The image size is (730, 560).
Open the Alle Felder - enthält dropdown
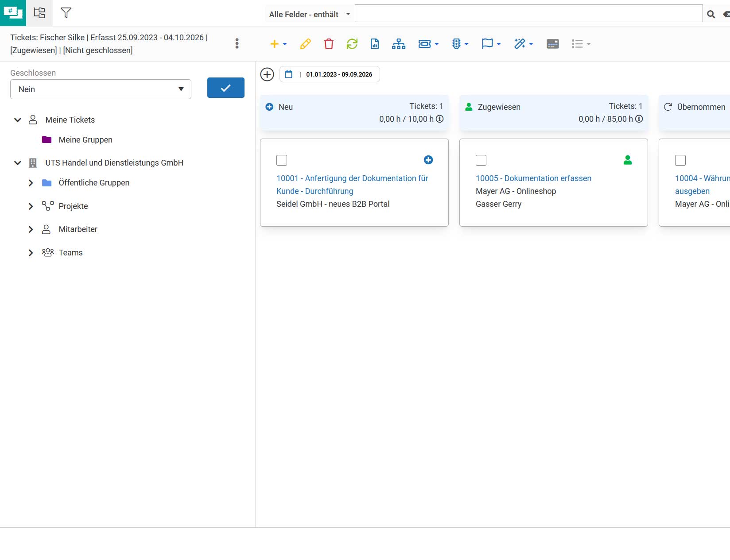309,14
